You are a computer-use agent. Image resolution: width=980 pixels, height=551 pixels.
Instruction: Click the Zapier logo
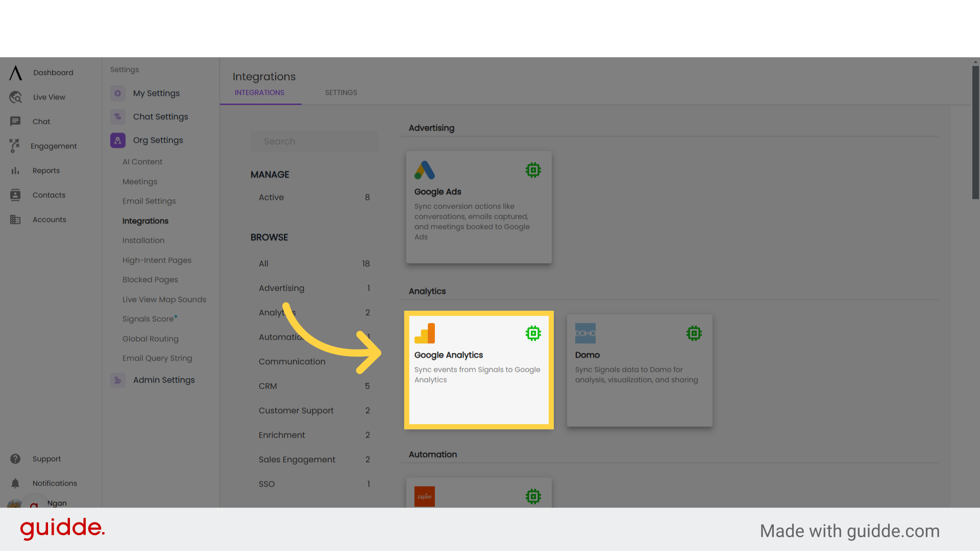click(425, 496)
